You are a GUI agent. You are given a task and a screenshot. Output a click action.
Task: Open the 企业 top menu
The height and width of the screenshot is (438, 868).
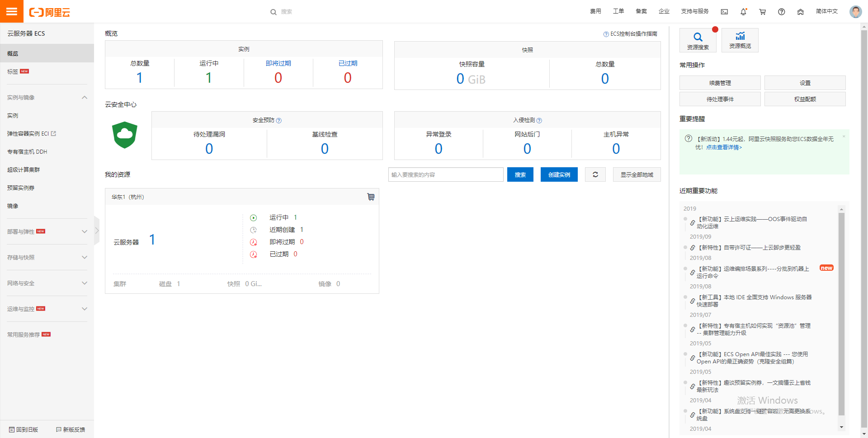pyautogui.click(x=664, y=11)
